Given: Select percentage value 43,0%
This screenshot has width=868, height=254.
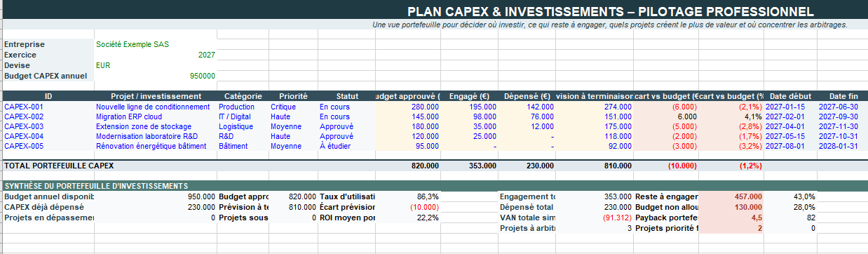Looking at the screenshot, I should click(x=790, y=196).
